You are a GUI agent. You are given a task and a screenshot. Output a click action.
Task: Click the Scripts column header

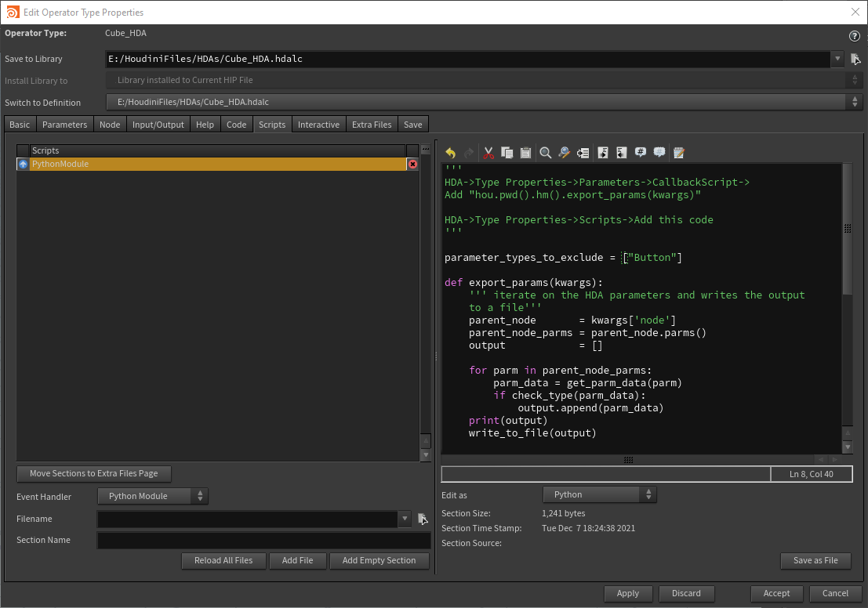(217, 150)
